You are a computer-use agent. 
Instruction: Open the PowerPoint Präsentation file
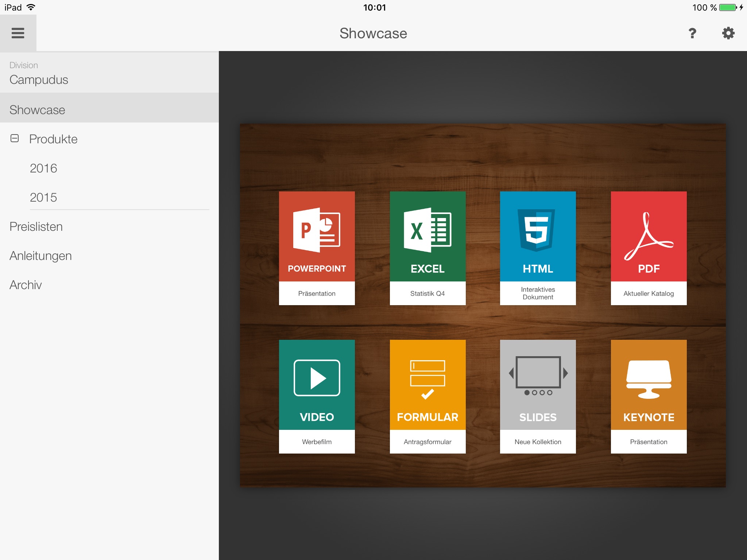(317, 245)
